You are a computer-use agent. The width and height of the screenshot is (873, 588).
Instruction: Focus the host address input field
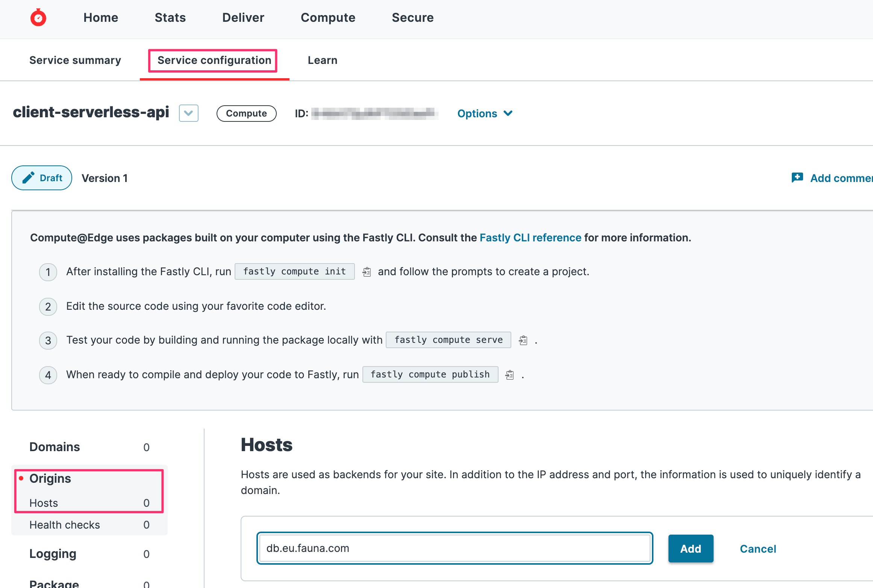click(455, 548)
